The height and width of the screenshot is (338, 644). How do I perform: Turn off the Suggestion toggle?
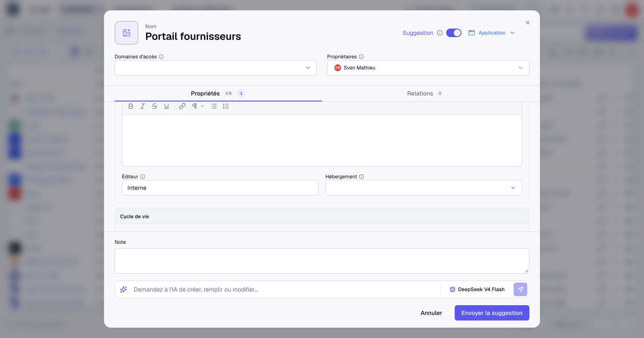tap(454, 33)
